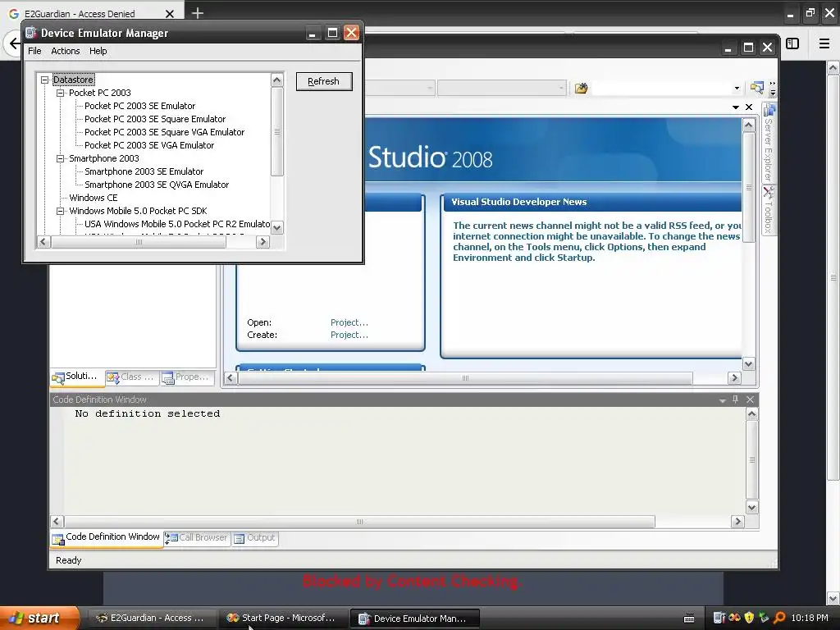Screen dimensions: 840x630
Task: Select Smartphone 2003 SE Emulator
Action: 144,171
